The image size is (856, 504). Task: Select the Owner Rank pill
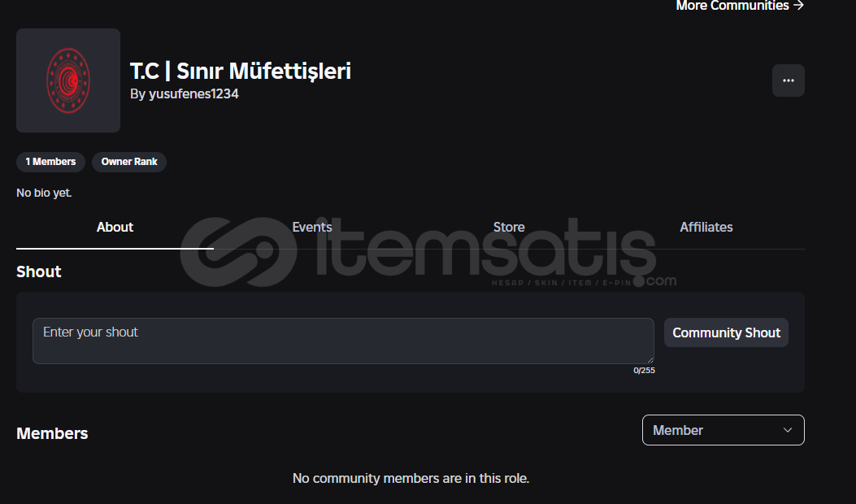tap(128, 162)
